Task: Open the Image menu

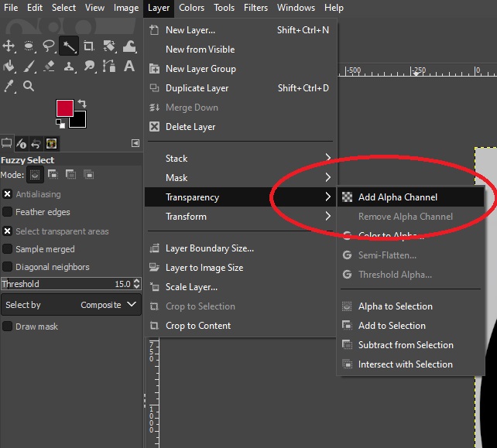Action: click(126, 8)
